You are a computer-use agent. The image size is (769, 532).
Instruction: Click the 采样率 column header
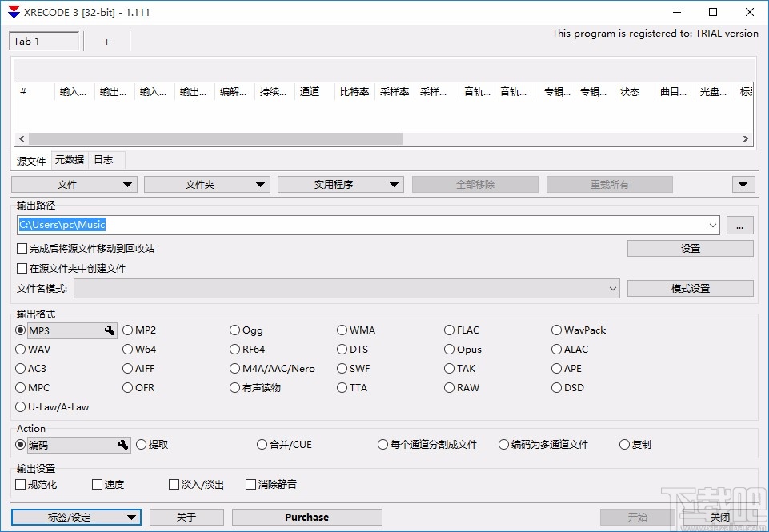[x=395, y=92]
